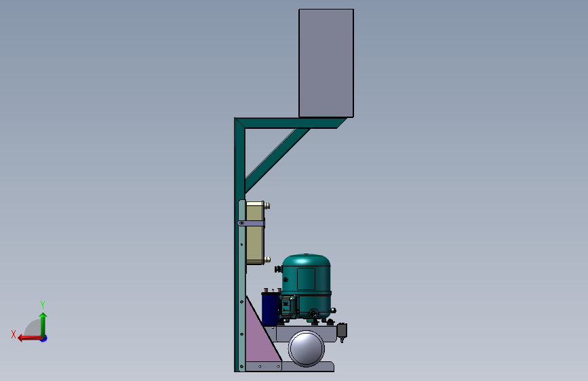The height and width of the screenshot is (381, 588).
Task: Click the blue Z axis dot on the triad
Action: 44,338
